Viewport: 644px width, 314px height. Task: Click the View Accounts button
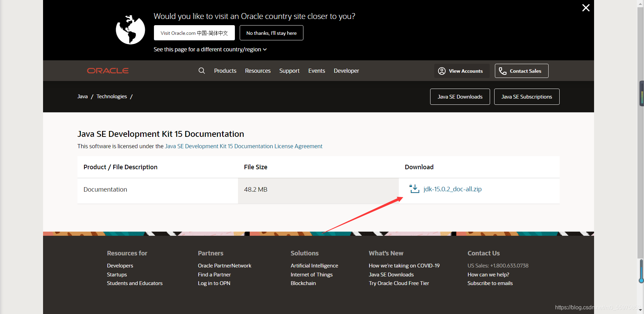[x=462, y=71]
